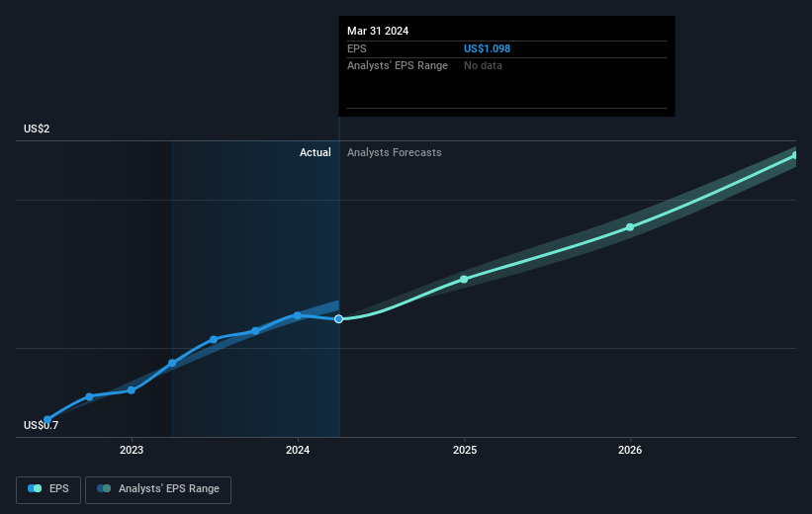Click the EPS legend color swatch

35,488
